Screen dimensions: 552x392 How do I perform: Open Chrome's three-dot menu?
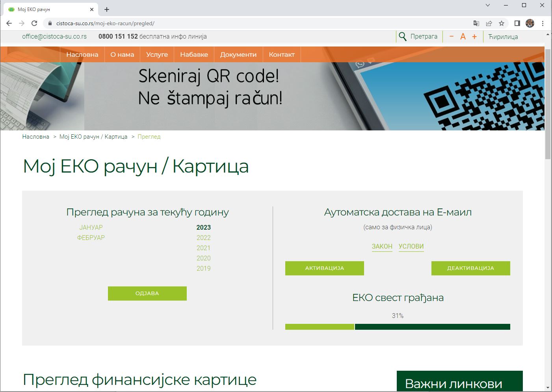click(543, 23)
